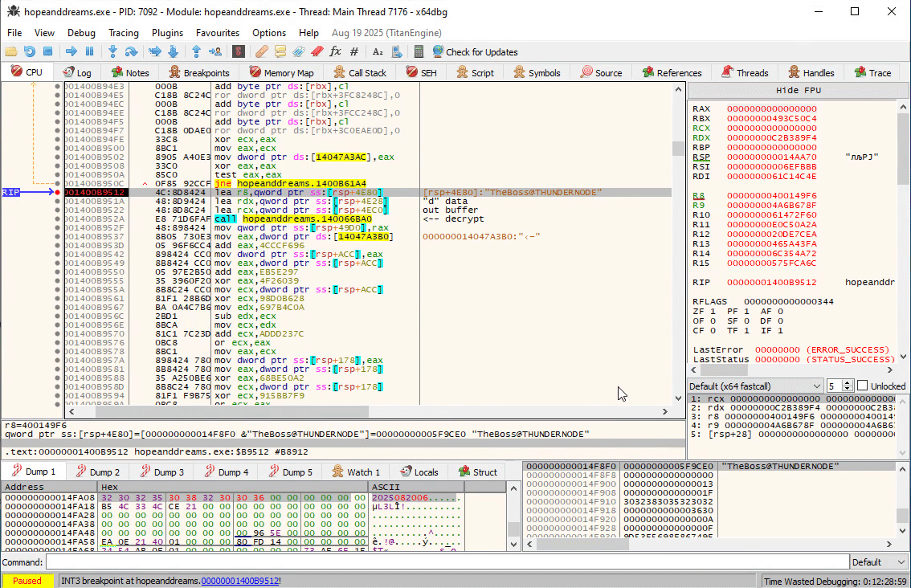The width and height of the screenshot is (911, 588).
Task: Toggle the red breakpoint dot at RIP line
Action: pos(57,193)
